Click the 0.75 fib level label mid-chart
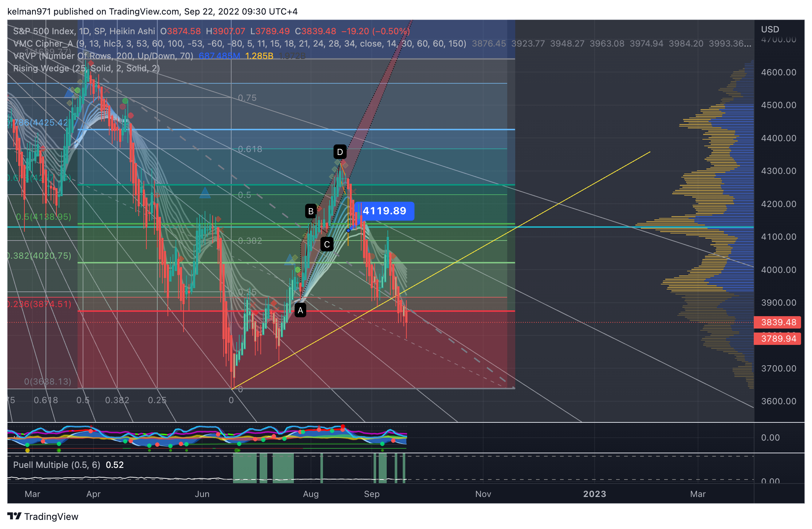The width and height of the screenshot is (812, 529). pos(247,98)
